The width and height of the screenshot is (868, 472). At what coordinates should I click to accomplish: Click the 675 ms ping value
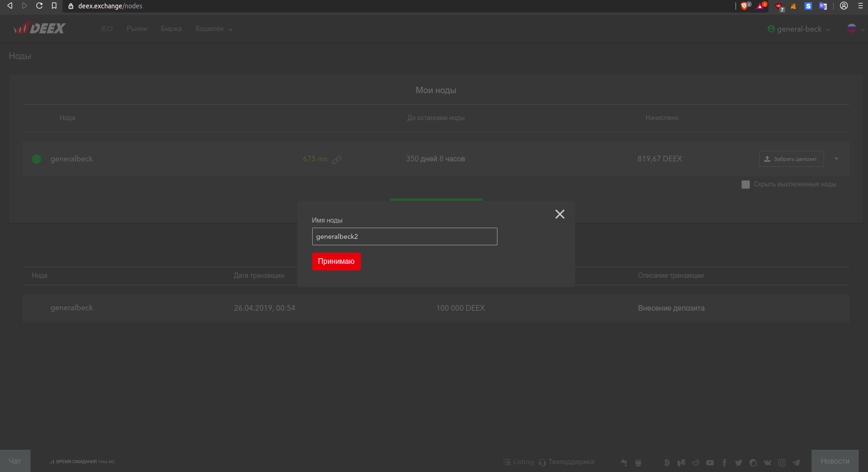coord(315,159)
